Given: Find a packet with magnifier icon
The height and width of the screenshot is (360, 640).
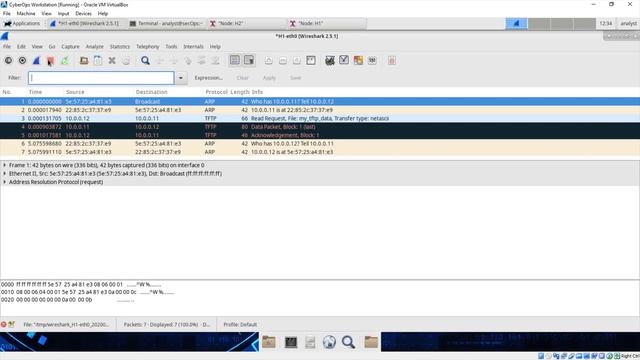Looking at the screenshot, I should coord(145,61).
